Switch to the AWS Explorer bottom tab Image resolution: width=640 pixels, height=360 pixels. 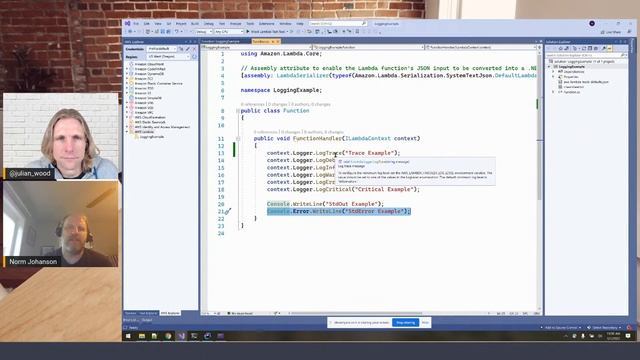point(170,313)
